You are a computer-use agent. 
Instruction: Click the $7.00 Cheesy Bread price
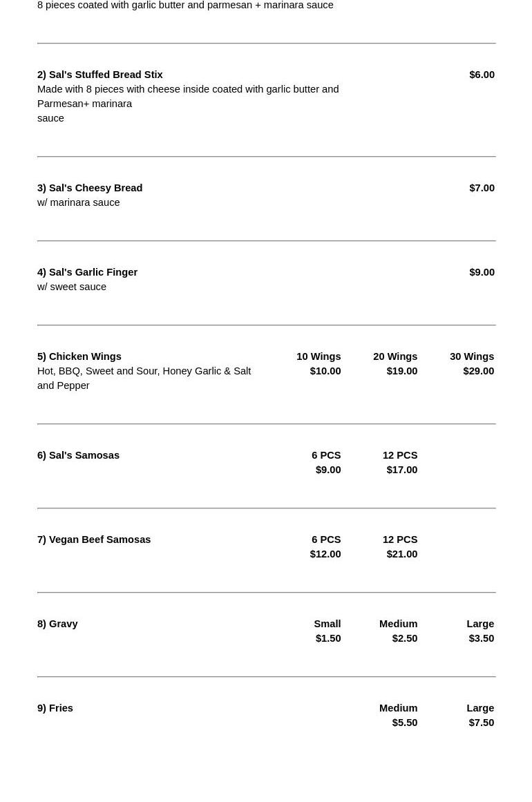pos(482,188)
